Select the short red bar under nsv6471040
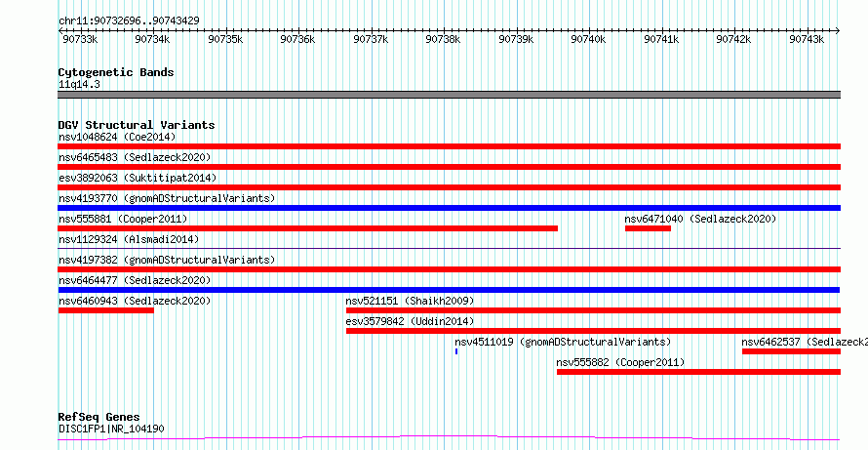The image size is (868, 450). point(648,228)
